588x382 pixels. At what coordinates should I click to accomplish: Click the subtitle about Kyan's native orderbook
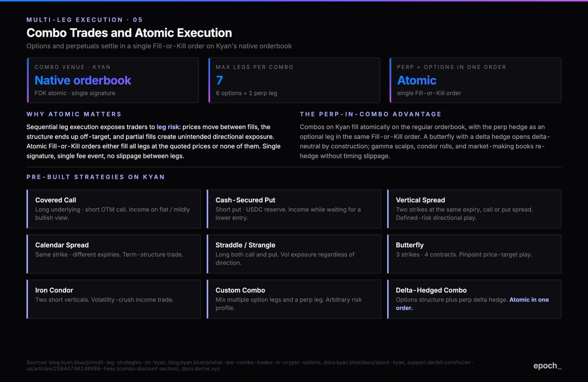(x=159, y=46)
